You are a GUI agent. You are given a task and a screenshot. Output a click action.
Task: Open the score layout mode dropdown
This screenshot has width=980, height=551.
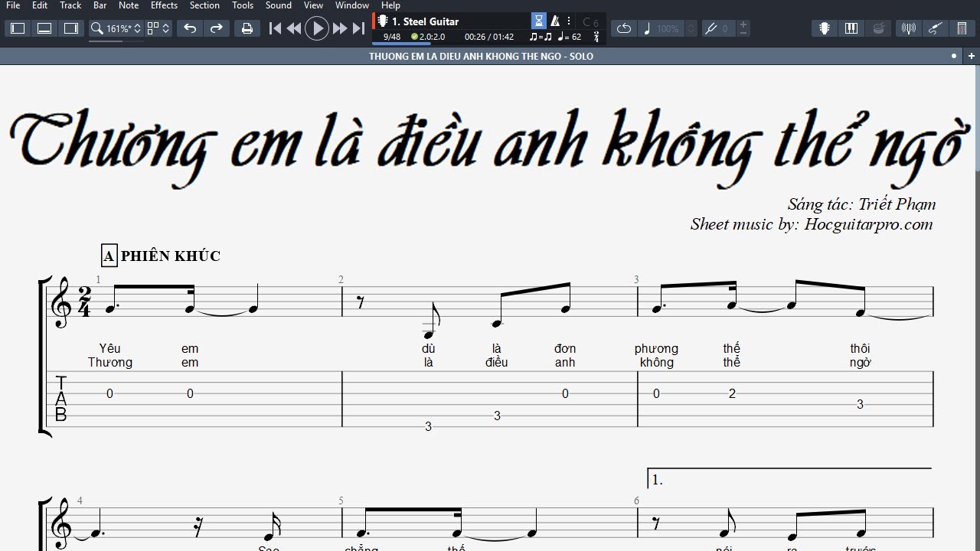point(158,28)
